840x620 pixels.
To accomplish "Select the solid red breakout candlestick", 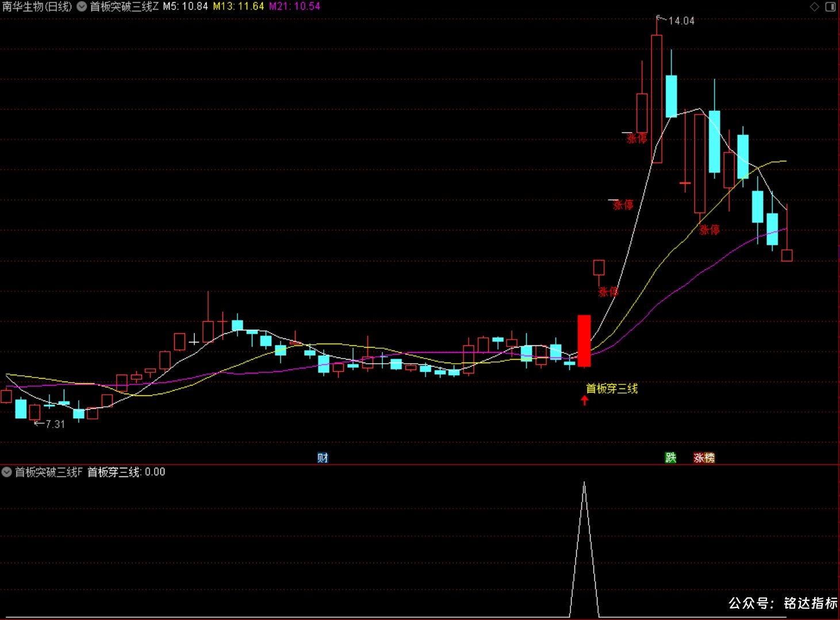I will 584,341.
